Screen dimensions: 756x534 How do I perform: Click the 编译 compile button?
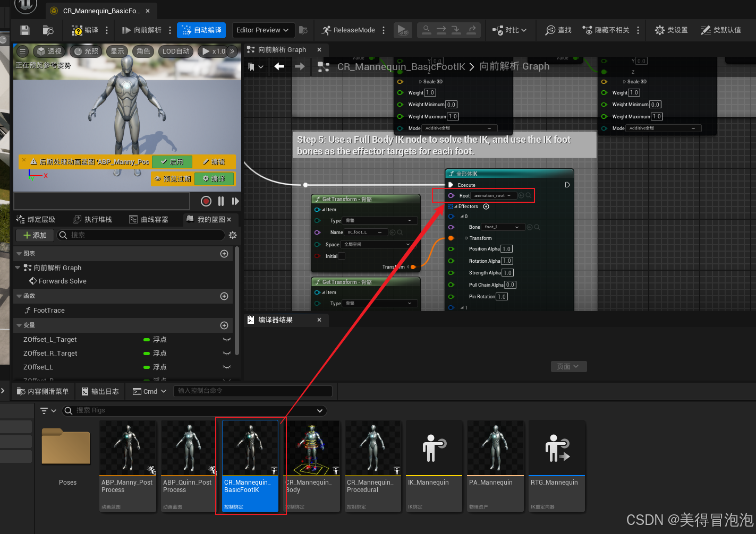[86, 30]
